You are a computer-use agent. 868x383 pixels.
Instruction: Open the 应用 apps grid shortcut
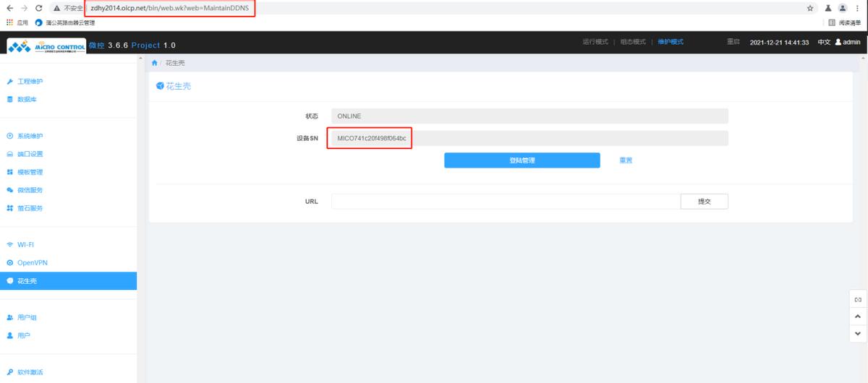17,22
